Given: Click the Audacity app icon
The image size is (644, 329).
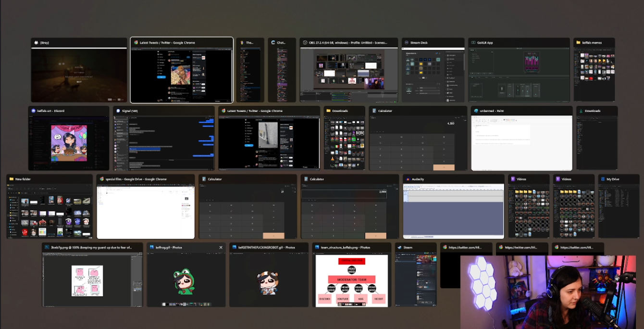Looking at the screenshot, I should [408, 179].
